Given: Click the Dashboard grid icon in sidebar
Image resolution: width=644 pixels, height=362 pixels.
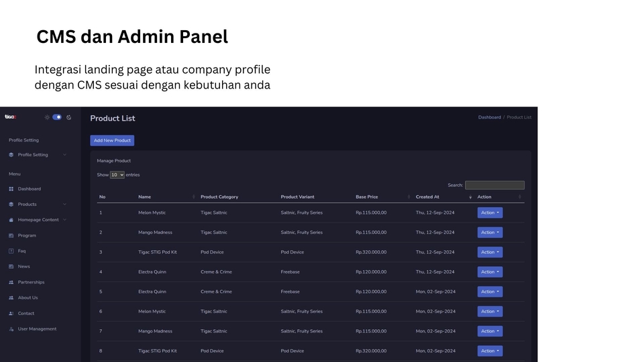Looking at the screenshot, I should [x=11, y=189].
